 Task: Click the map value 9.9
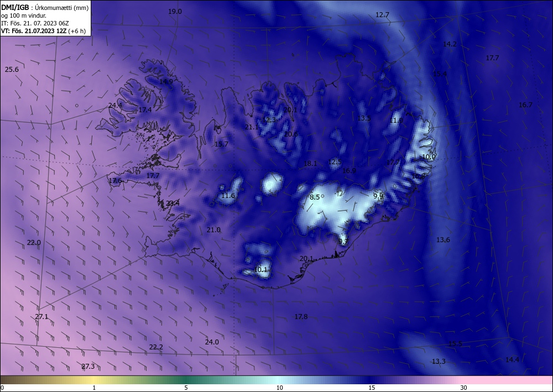click(378, 196)
